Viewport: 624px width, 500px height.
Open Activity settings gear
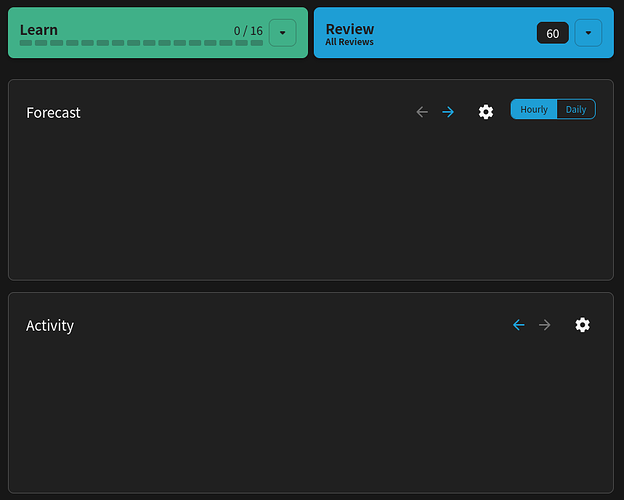(583, 325)
